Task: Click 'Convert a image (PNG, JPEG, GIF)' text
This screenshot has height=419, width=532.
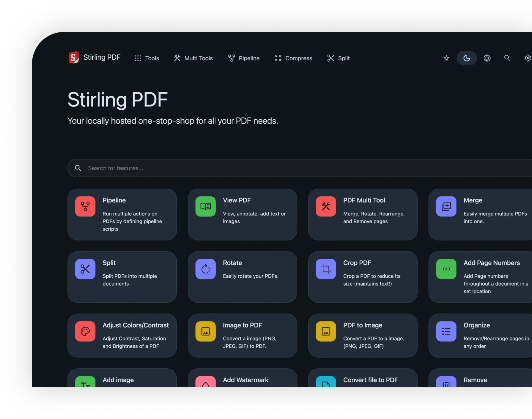Action: point(250,342)
